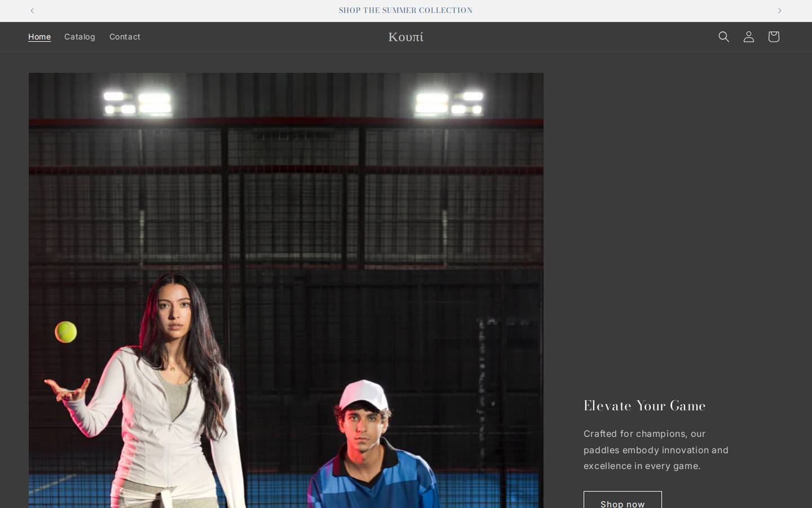Click the Κουπί store logo
This screenshot has width=812, height=508.
[405, 37]
